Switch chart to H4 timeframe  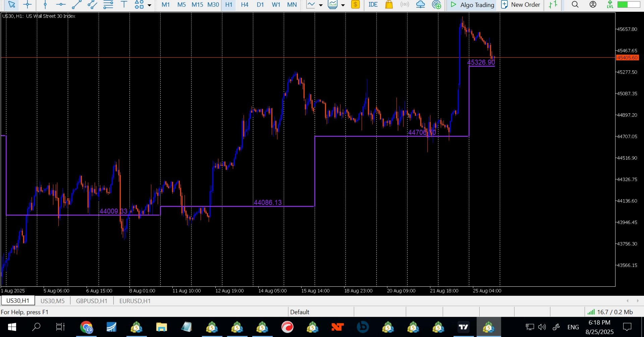pyautogui.click(x=245, y=5)
